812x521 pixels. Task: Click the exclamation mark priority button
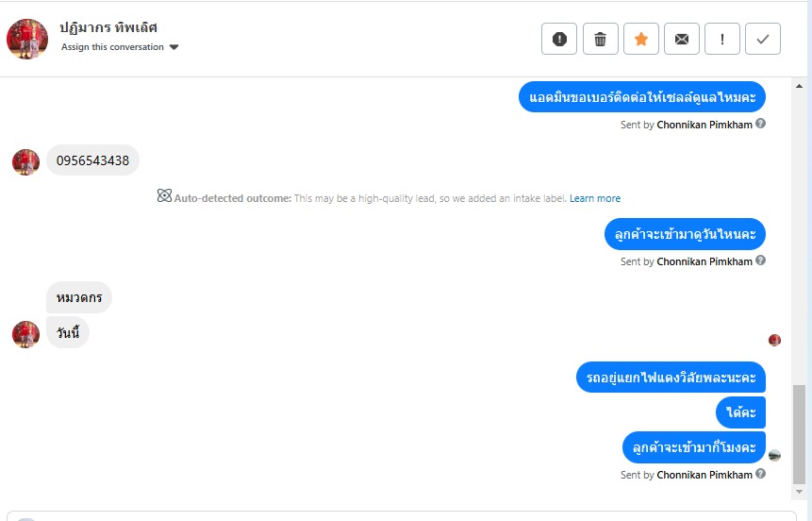pos(722,39)
